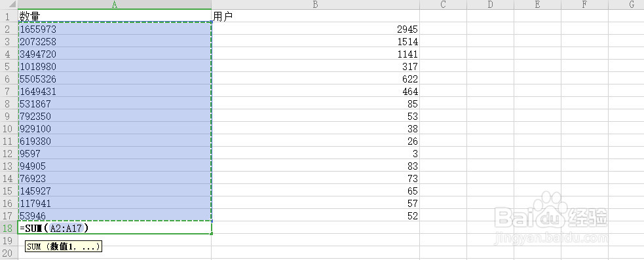The image size is (644, 260).
Task: Select cell with value 38
Action: (315, 128)
